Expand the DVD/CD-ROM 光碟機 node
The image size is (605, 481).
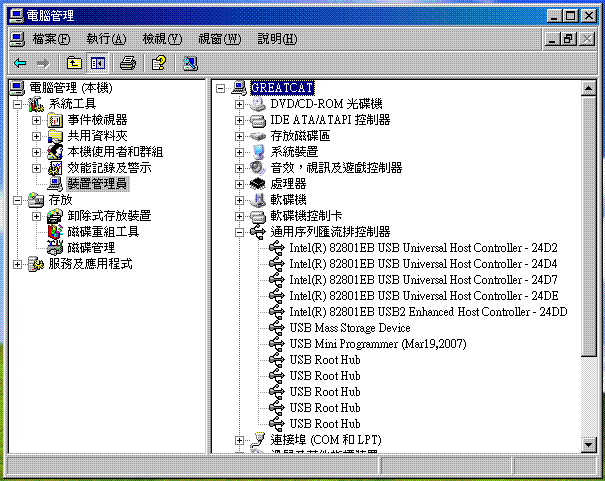coord(239,104)
